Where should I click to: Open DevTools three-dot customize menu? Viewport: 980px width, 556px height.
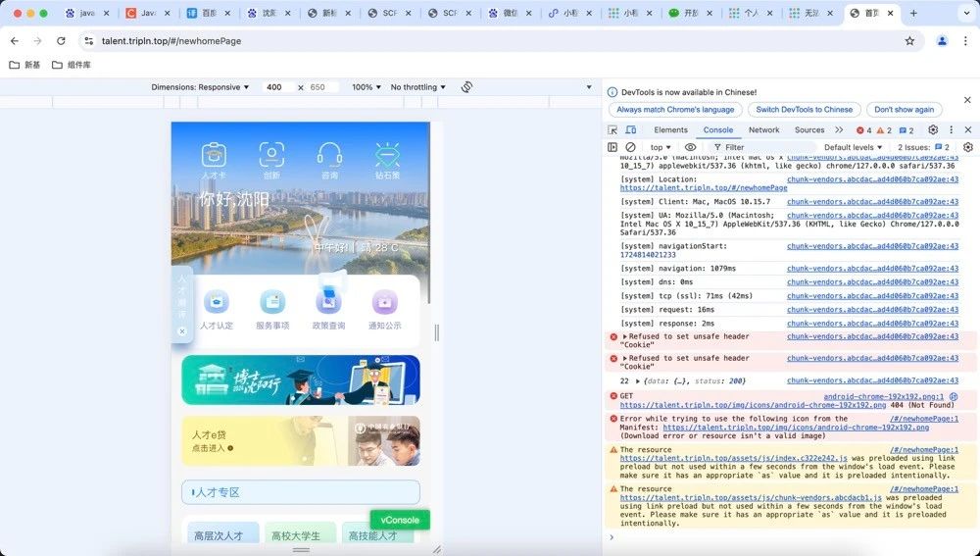point(952,130)
